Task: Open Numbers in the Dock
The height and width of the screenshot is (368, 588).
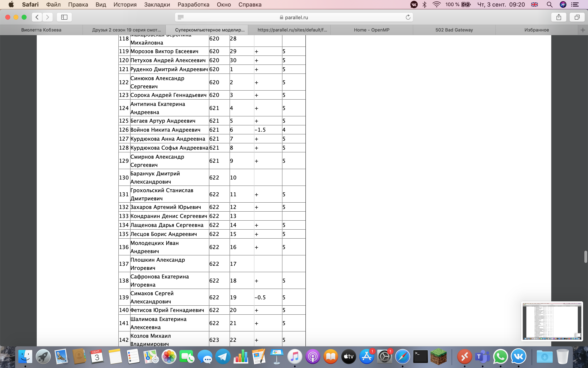Action: point(241,357)
